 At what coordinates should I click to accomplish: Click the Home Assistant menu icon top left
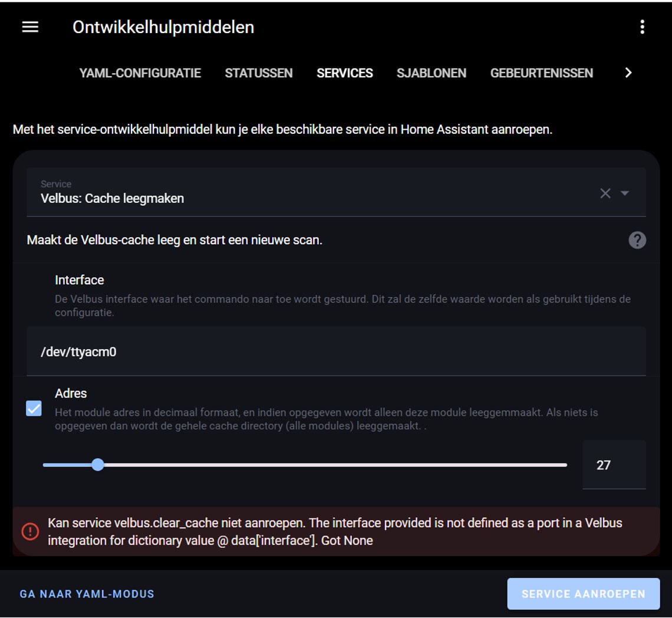click(x=29, y=27)
